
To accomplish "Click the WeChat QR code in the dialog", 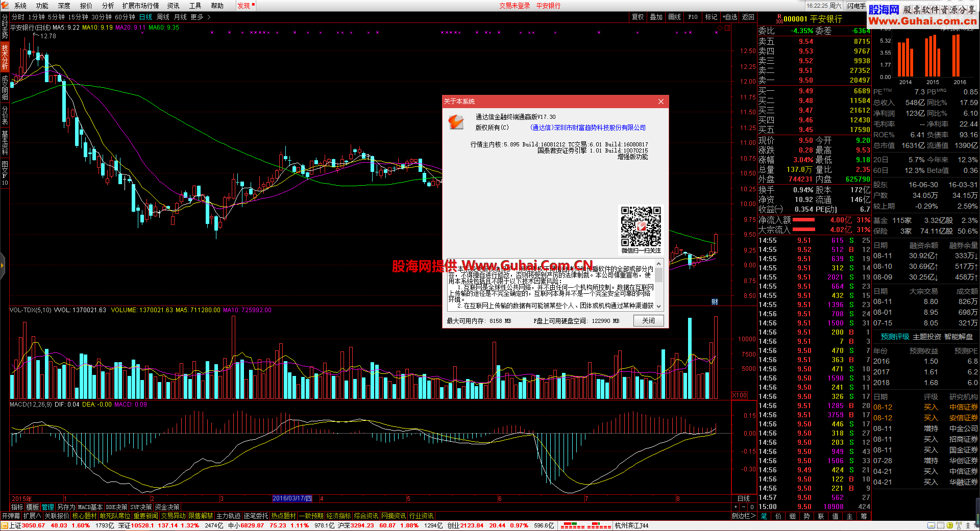I will point(641,226).
